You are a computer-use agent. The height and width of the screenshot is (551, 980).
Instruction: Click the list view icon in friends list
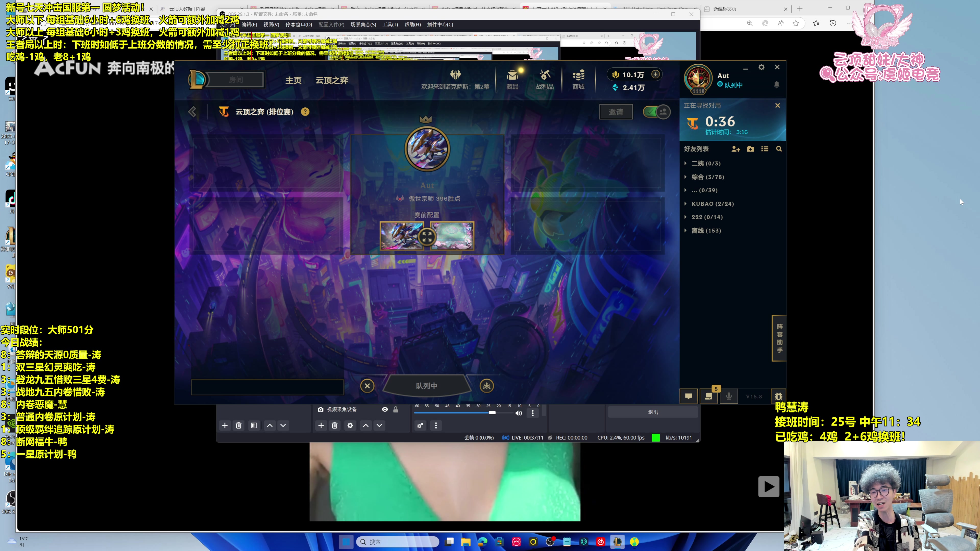coord(765,149)
